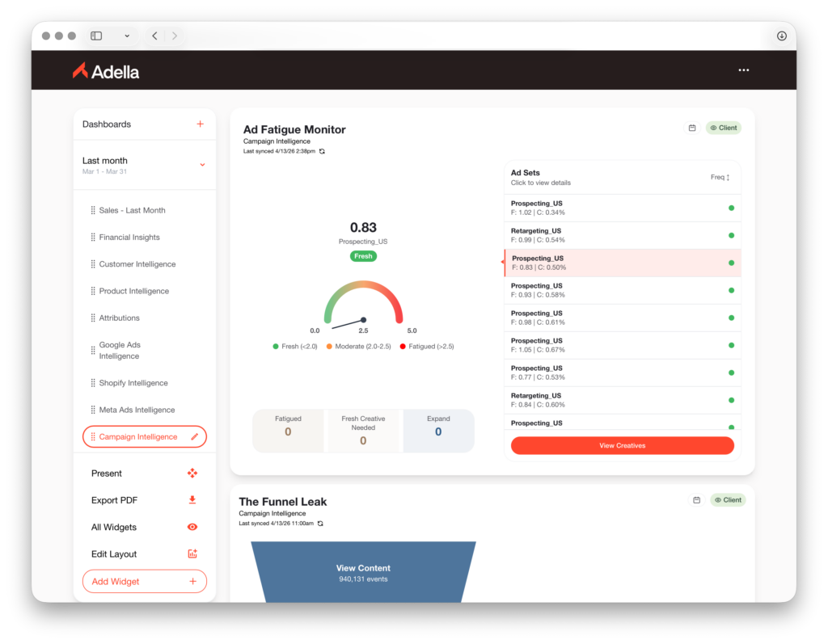The image size is (828, 644).
Task: Select Sales - Last Month dashboard
Action: point(132,210)
